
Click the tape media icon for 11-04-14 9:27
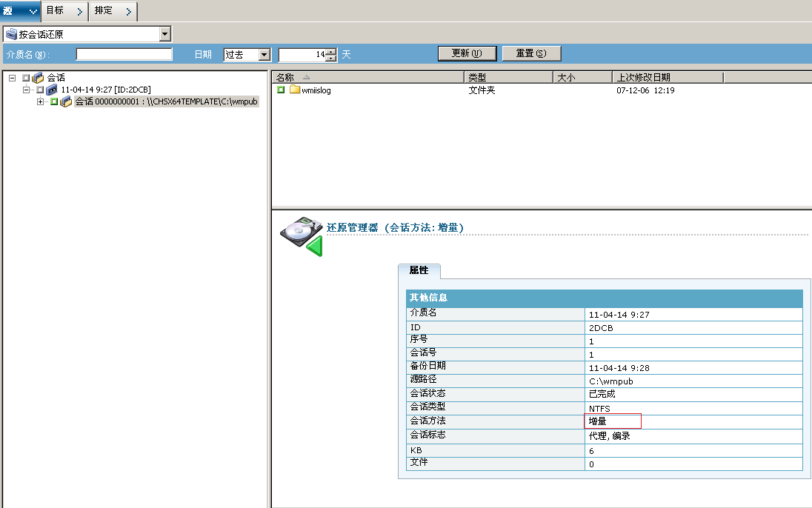click(51, 90)
